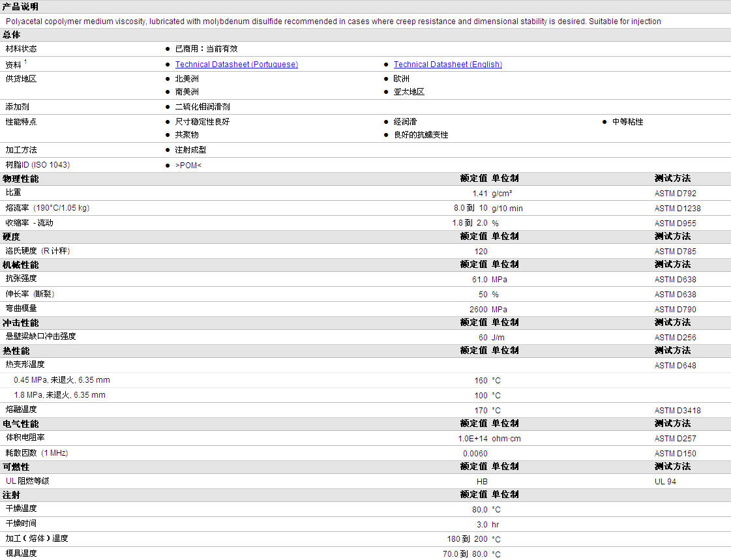Click the '抗张强度' value 61.0

point(480,280)
